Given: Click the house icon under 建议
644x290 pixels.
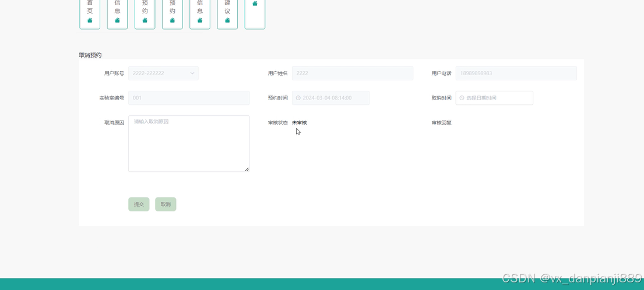Looking at the screenshot, I should point(227,20).
